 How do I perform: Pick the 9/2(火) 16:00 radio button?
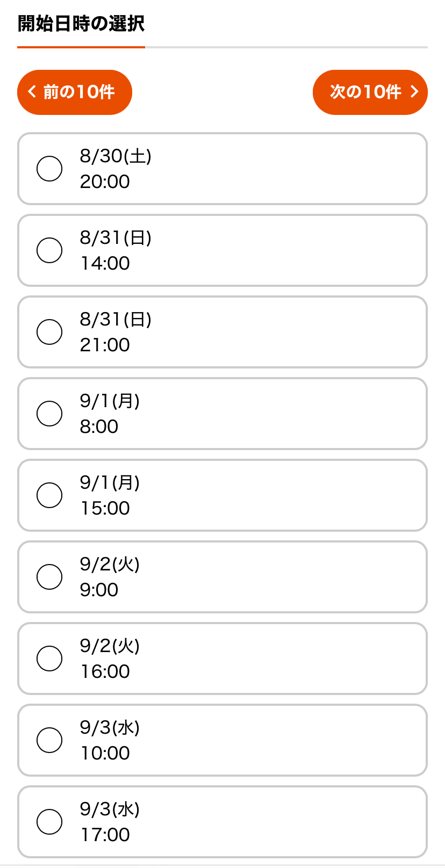coord(49,659)
